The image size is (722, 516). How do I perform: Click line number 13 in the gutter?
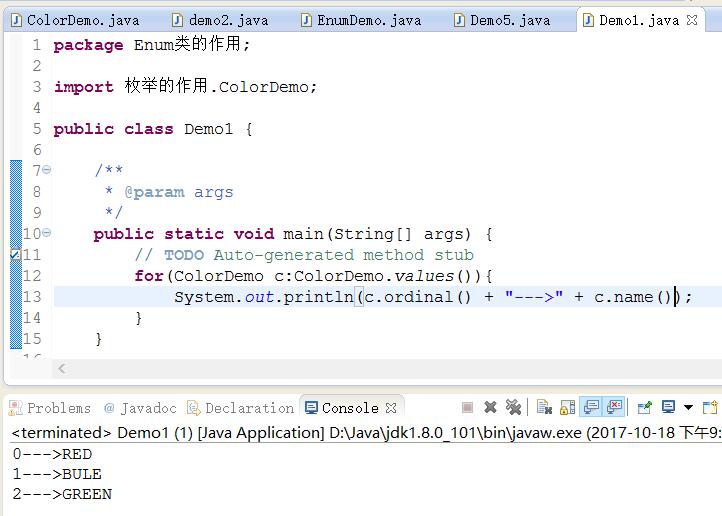(x=32, y=297)
